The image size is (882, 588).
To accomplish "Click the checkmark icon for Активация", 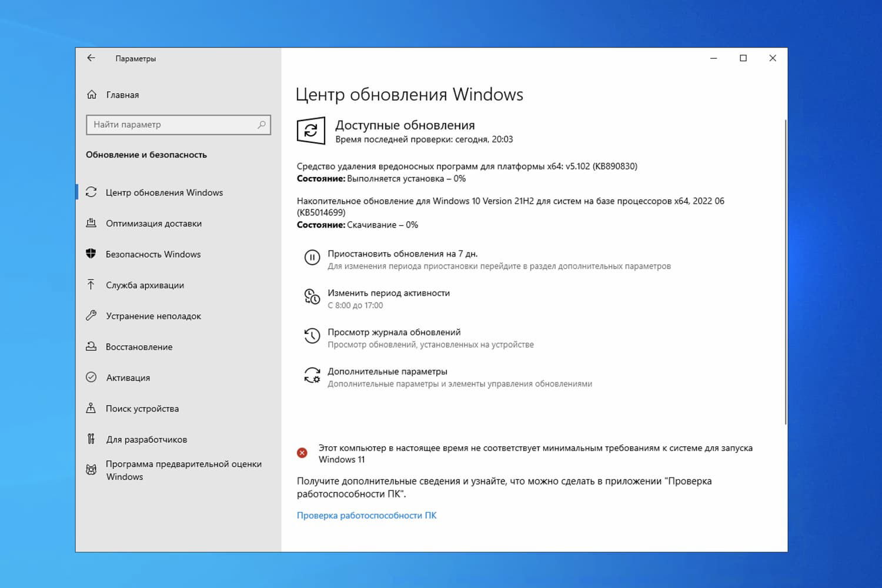I will (92, 377).
